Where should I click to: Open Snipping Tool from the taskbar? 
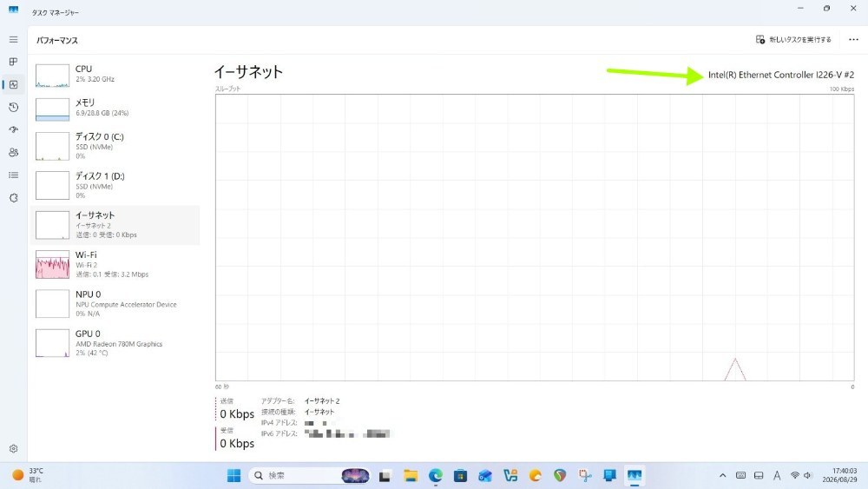(584, 475)
